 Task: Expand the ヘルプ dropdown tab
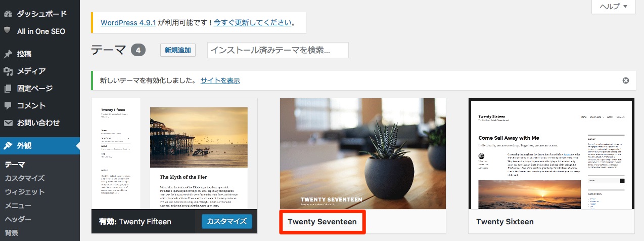[613, 6]
